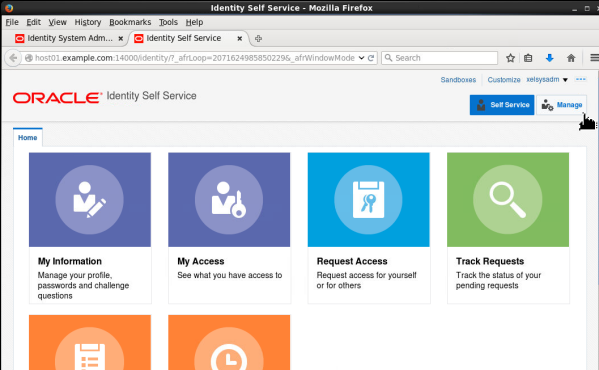Click the Manage button

click(x=562, y=105)
